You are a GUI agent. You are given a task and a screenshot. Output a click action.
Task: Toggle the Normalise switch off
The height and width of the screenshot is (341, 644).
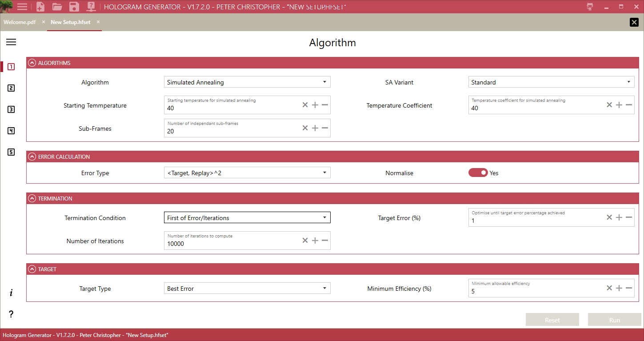pos(478,173)
